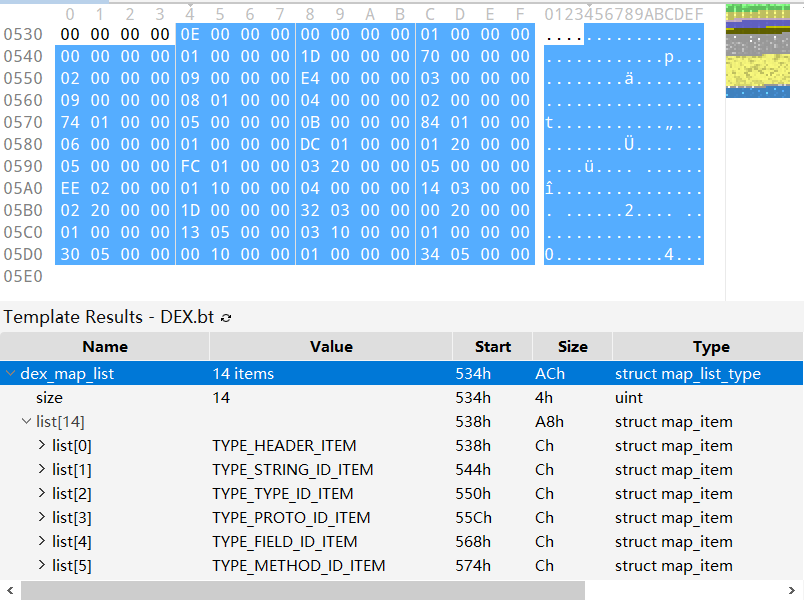Click the Size column header
Image resolution: width=804 pixels, height=600 pixels.
(572, 347)
